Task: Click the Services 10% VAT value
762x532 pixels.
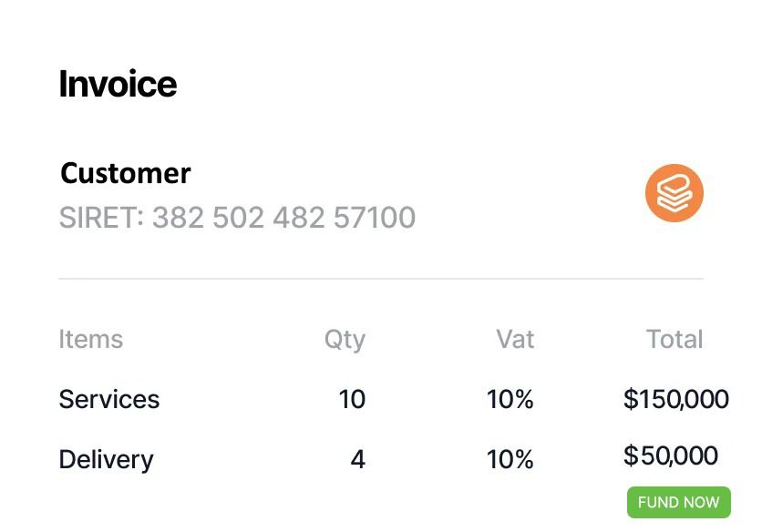Action: (510, 399)
